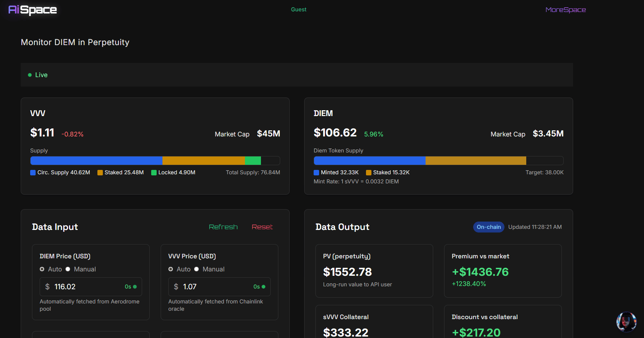Screen dimensions: 644x338
Task: Click the On-chain badge
Action: 489,227
